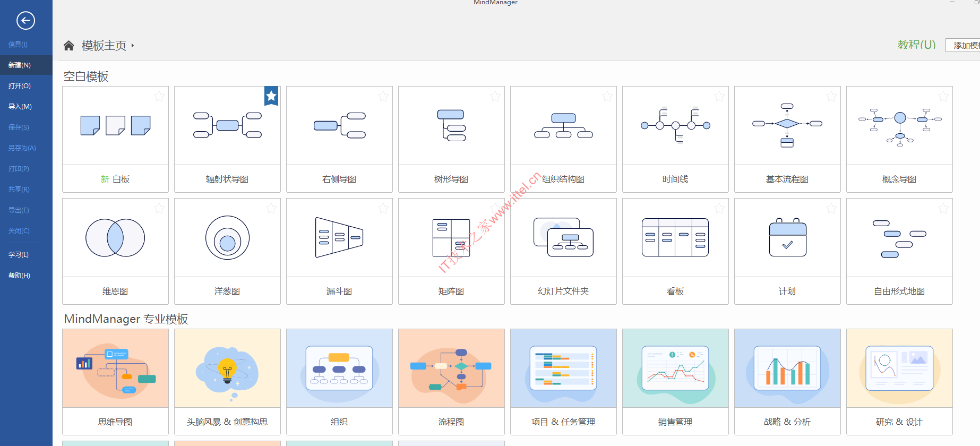Open 帮助(H) in the sidebar

[x=20, y=276]
